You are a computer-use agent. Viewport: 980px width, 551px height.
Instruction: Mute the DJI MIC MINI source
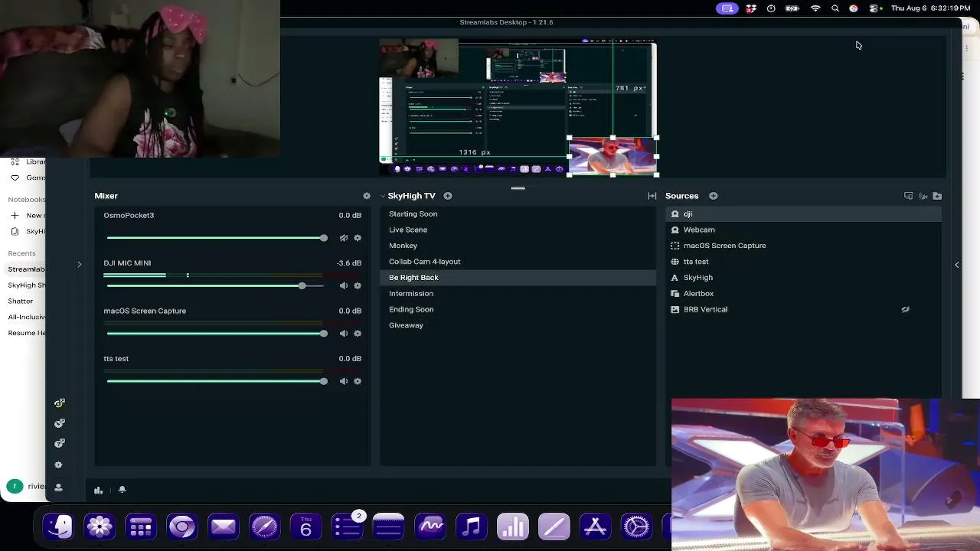coord(344,285)
